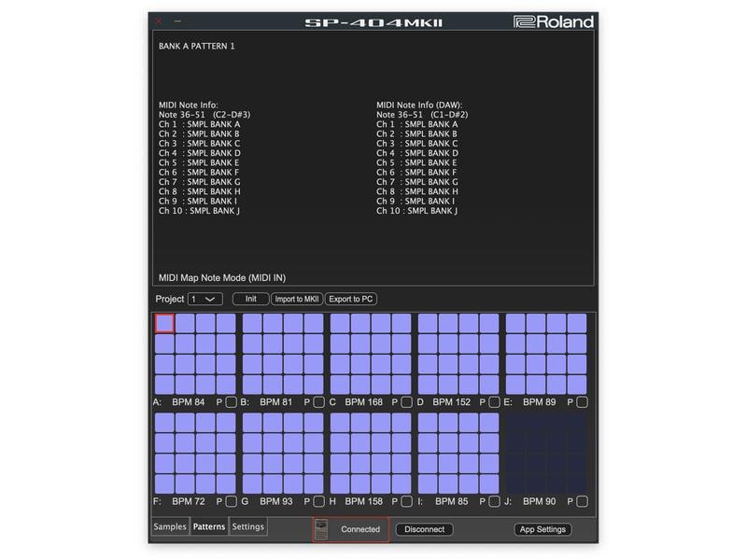Click Import to MKII button
The height and width of the screenshot is (560, 747).
pos(297,299)
